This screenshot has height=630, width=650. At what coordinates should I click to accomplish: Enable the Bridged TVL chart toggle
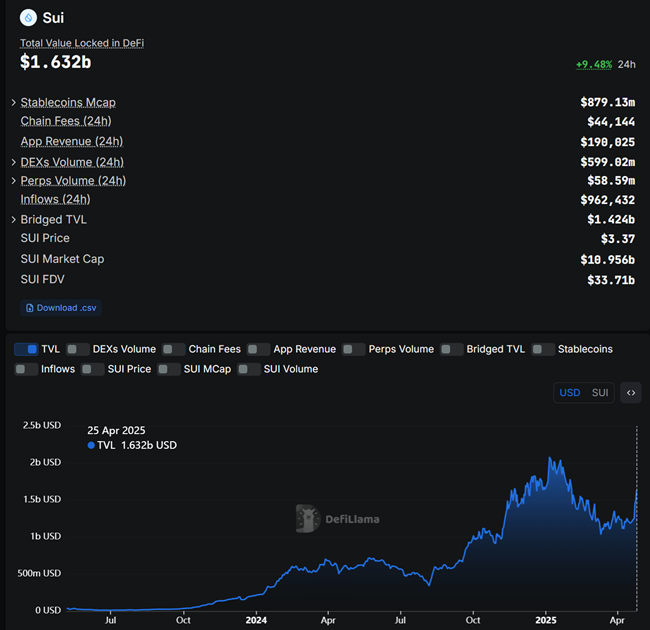pyautogui.click(x=451, y=349)
